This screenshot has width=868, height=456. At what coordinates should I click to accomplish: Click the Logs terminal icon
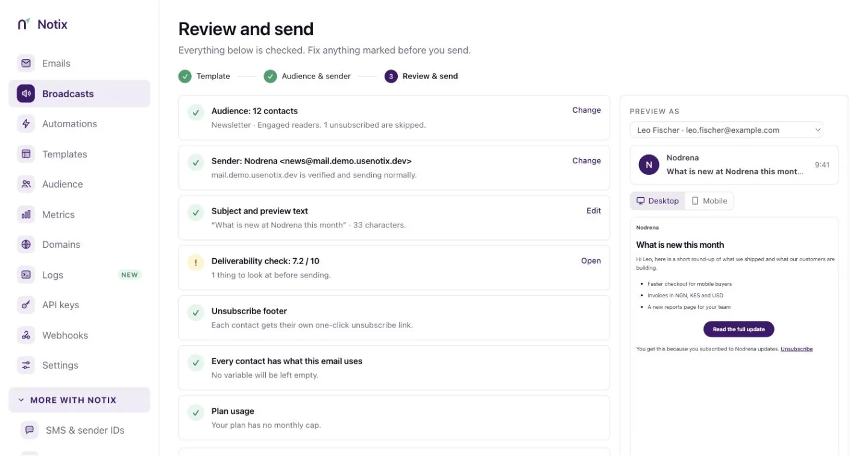(x=26, y=274)
